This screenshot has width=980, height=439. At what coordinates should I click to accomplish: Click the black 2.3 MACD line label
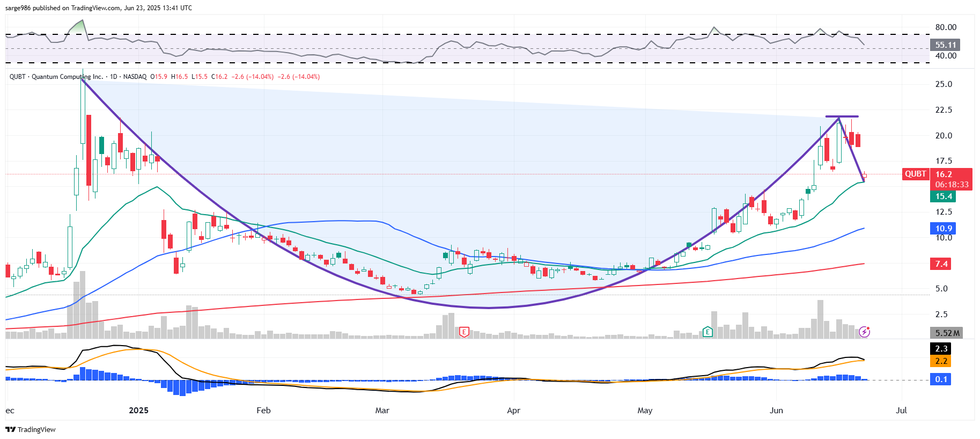(941, 349)
